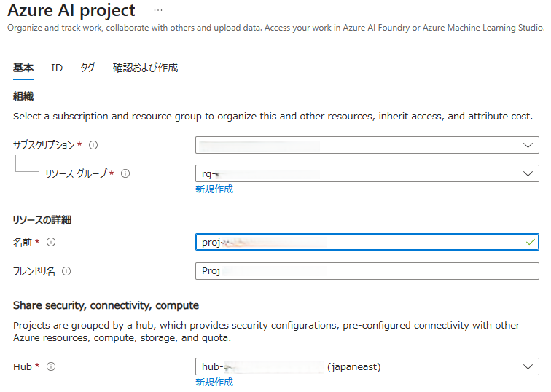The width and height of the screenshot is (551, 392).
Task: Open the ellipsis menu beside Azure AI project
Action: click(158, 10)
